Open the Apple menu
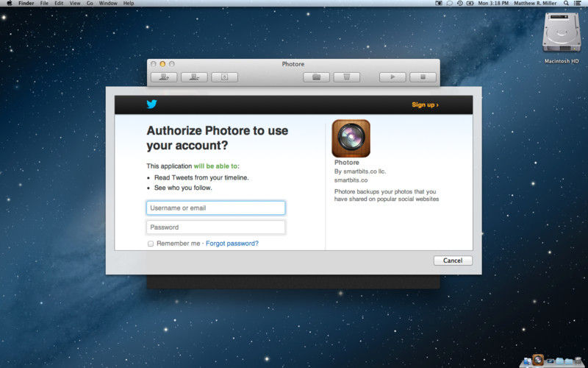The image size is (588, 368). point(10,3)
